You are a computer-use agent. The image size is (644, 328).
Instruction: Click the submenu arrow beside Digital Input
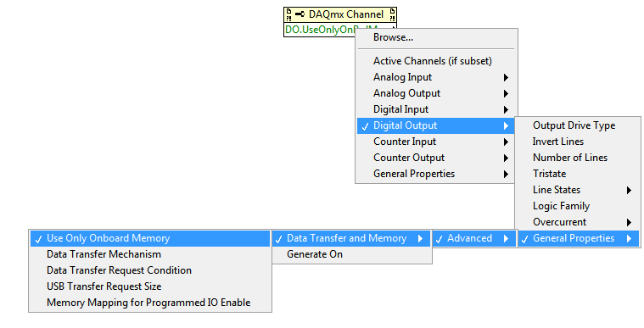[506, 109]
